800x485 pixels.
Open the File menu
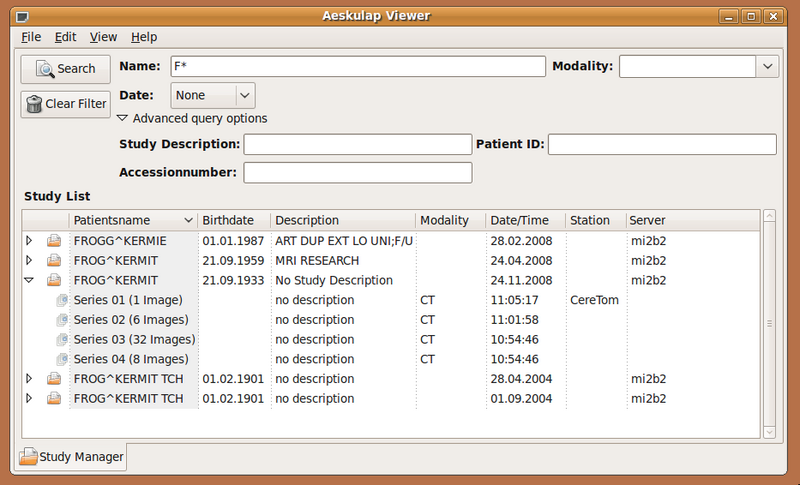[31, 37]
